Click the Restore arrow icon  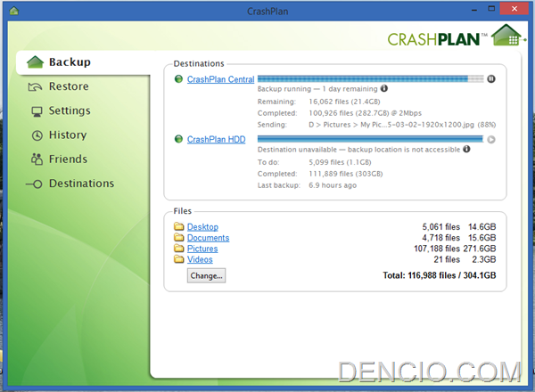tap(35, 87)
